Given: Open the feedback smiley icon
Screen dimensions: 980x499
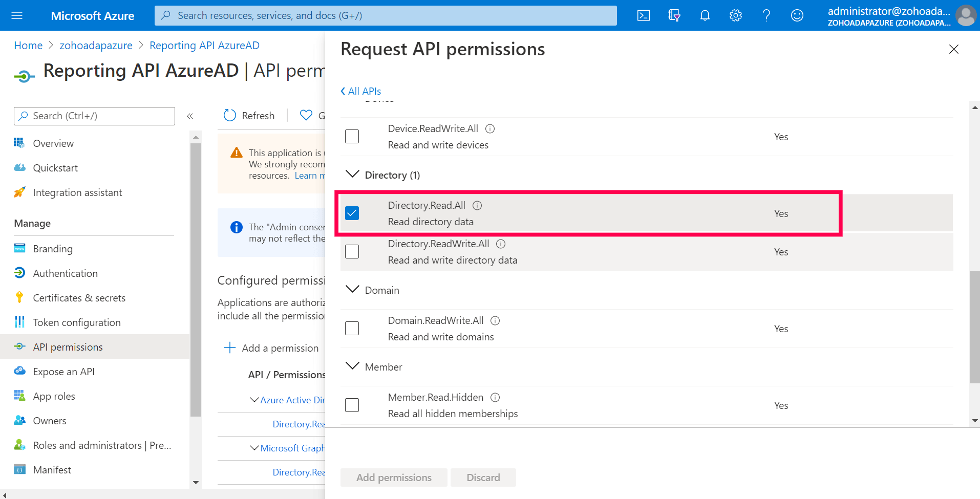Looking at the screenshot, I should coord(797,15).
